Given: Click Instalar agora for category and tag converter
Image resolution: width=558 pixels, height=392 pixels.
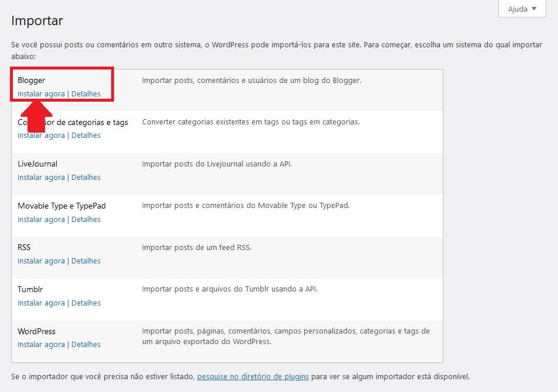Looking at the screenshot, I should coord(42,136).
